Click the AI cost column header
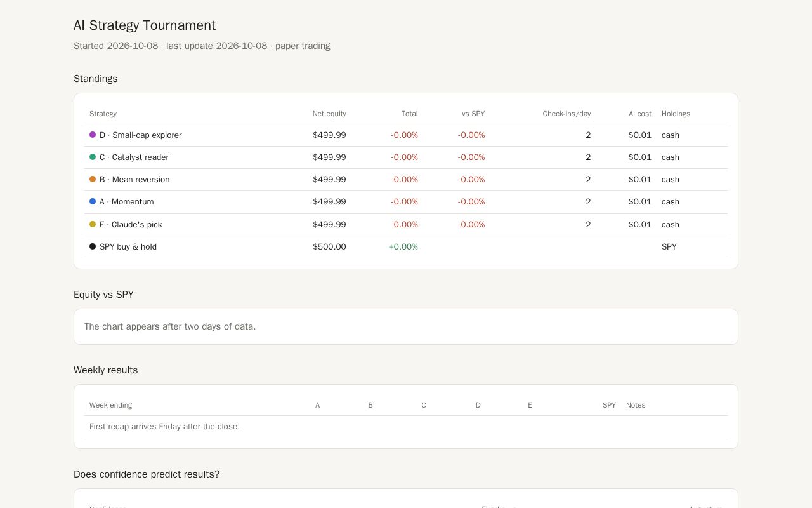Image resolution: width=812 pixels, height=508 pixels. [640, 114]
